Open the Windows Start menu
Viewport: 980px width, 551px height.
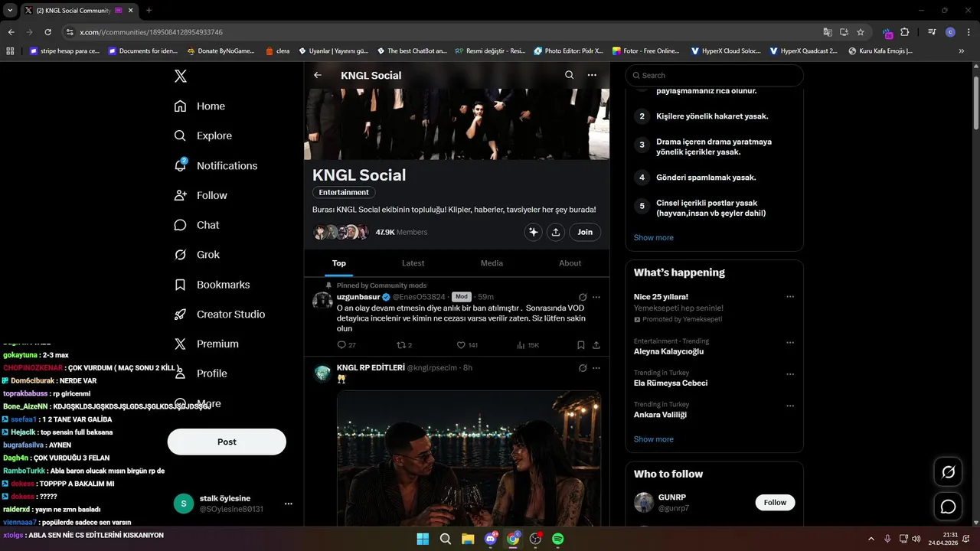[423, 539]
